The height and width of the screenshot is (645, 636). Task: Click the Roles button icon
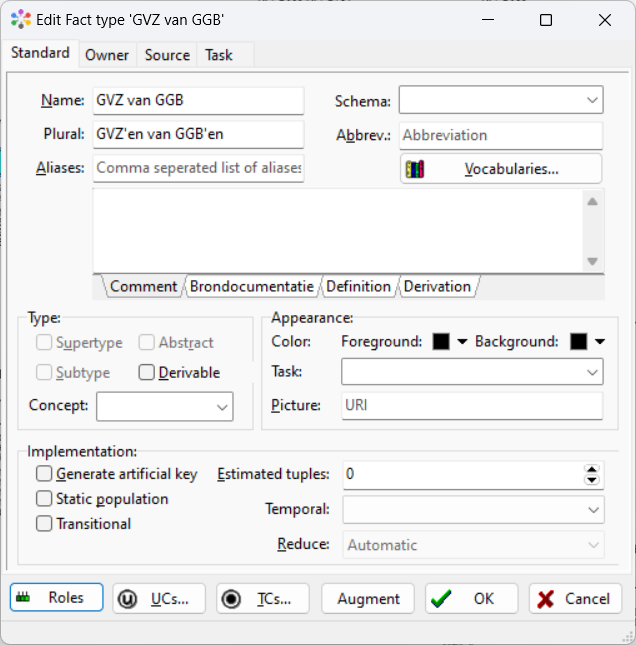[23, 598]
